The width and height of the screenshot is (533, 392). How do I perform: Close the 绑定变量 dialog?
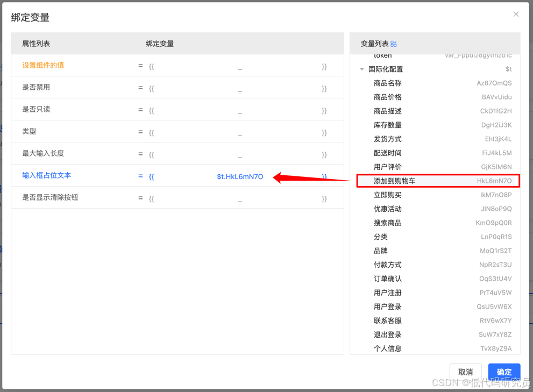point(516,14)
